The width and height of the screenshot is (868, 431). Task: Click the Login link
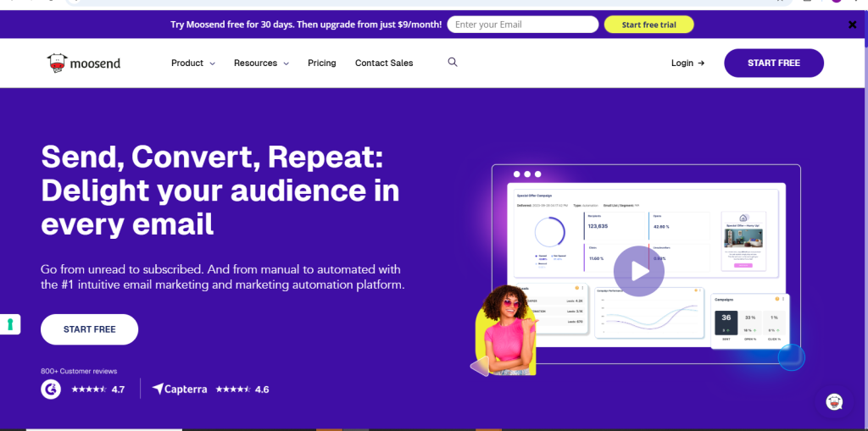tap(687, 63)
